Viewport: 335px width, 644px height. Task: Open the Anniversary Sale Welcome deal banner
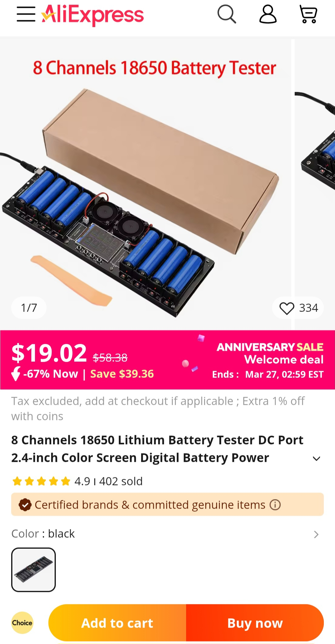click(268, 360)
